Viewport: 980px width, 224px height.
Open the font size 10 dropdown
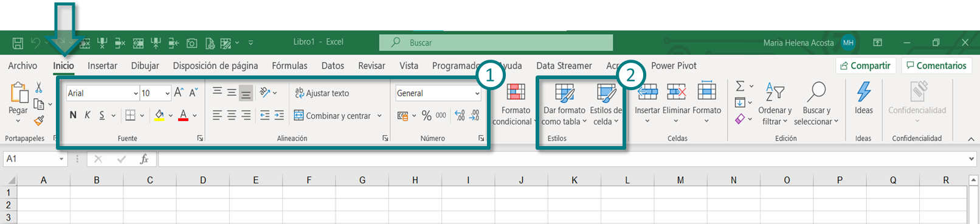(167, 93)
